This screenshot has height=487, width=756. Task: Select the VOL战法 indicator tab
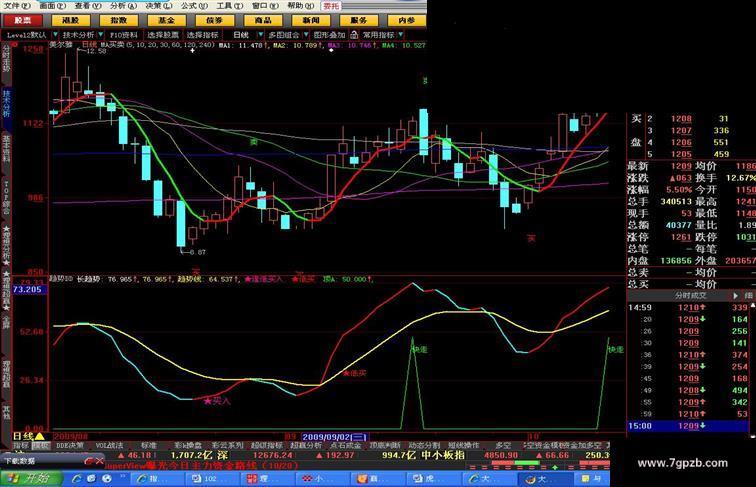point(109,446)
